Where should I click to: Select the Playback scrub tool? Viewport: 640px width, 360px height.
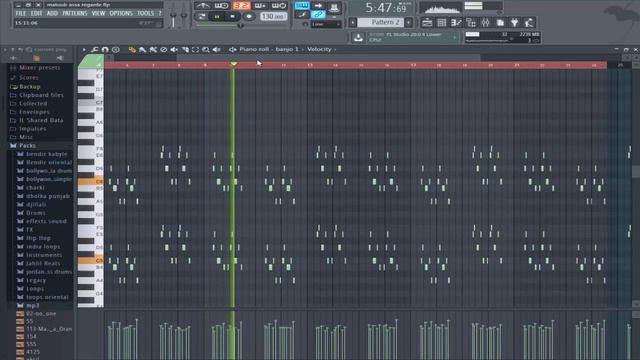click(x=217, y=49)
